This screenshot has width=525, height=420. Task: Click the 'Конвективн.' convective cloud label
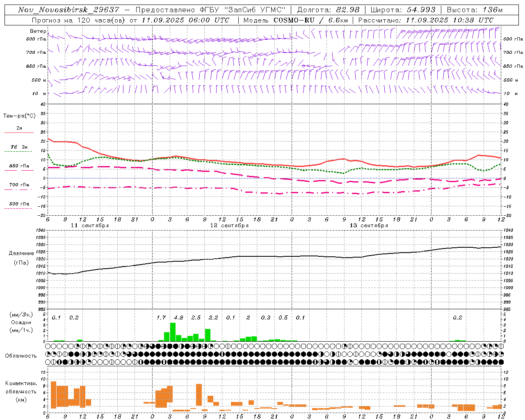point(21,383)
